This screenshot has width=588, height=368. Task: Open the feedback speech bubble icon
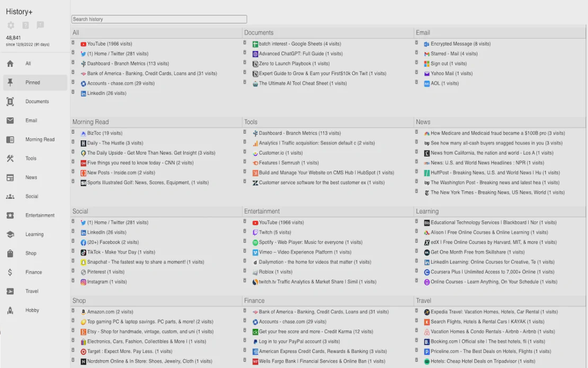point(40,25)
